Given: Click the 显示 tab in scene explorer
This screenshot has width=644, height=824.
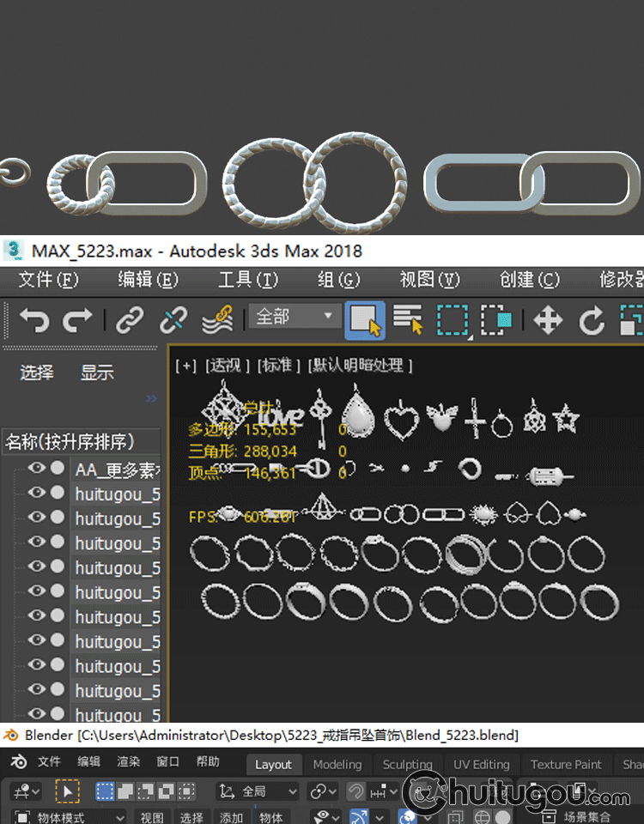Looking at the screenshot, I should coord(97,373).
